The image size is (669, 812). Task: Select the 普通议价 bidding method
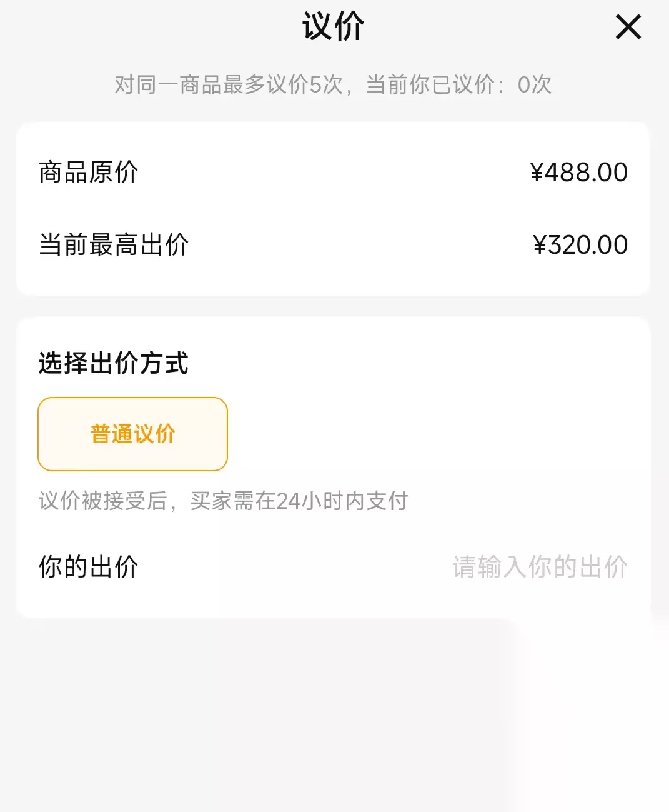pyautogui.click(x=132, y=434)
